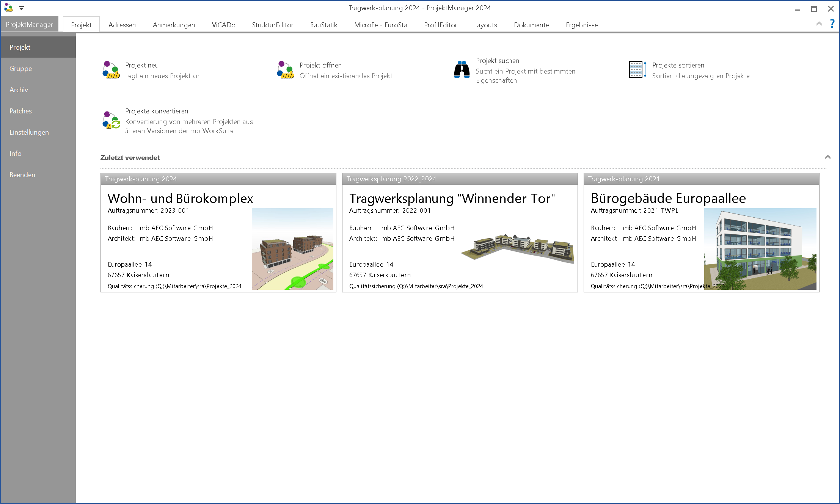Viewport: 840px width, 504px height.
Task: Switch to the ViCADo tab
Action: click(223, 25)
